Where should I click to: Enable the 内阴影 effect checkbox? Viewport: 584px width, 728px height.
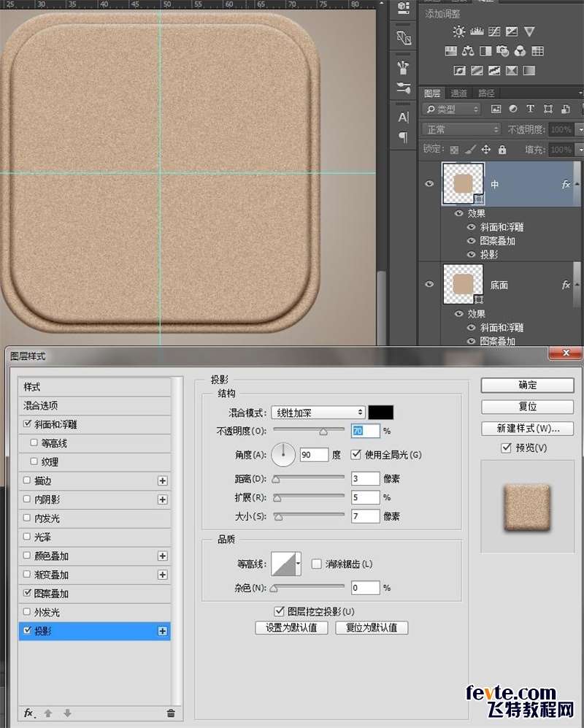tap(28, 500)
